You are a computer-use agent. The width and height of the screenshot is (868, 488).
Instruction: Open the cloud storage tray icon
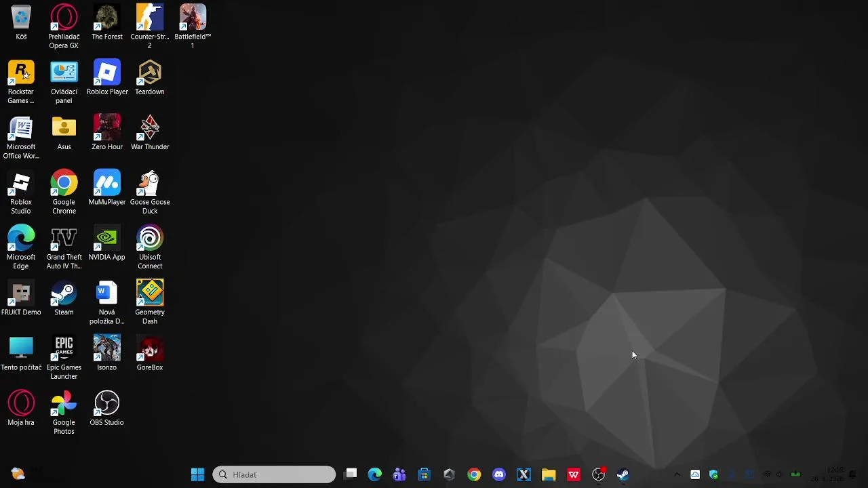pos(695,474)
